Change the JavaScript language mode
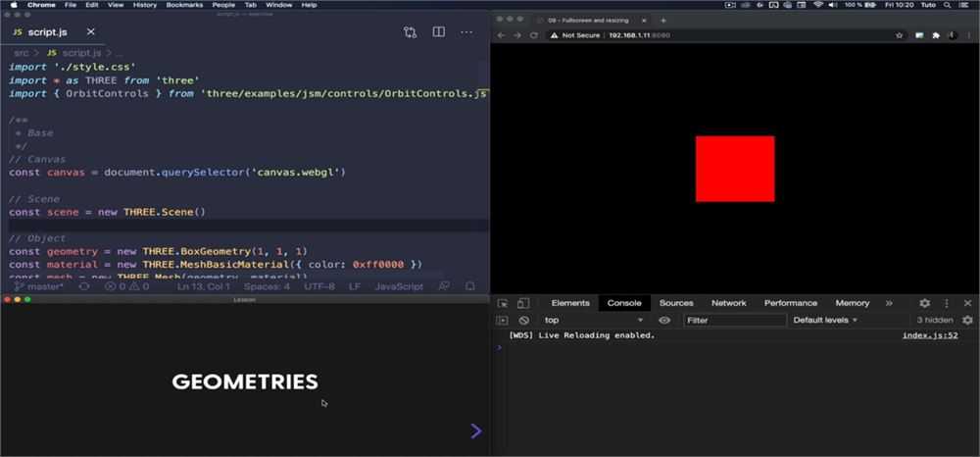Screen dimensions: 980x457 pos(399,286)
